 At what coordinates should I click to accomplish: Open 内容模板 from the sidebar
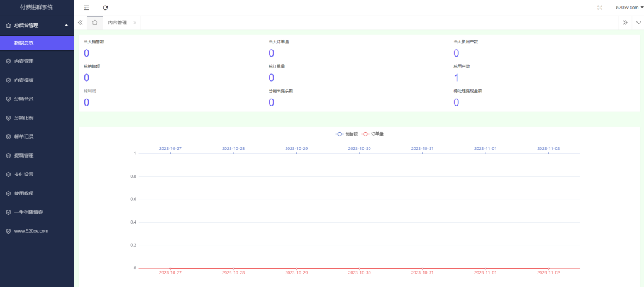24,80
